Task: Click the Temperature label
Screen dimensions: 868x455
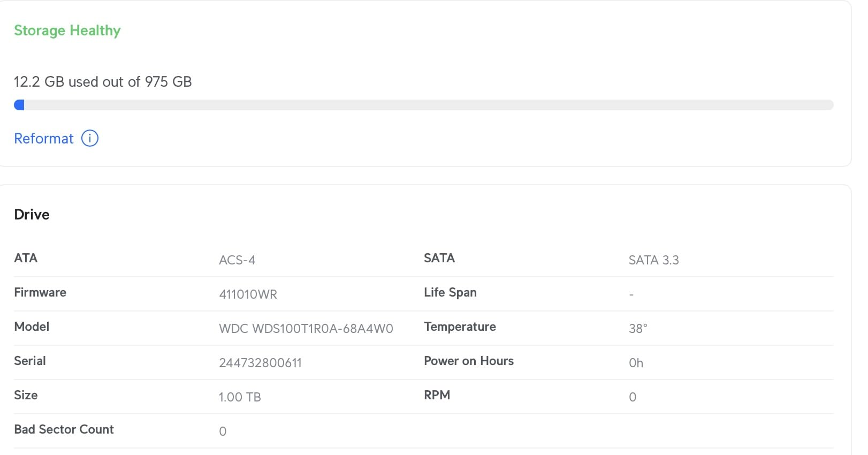Action: click(460, 327)
